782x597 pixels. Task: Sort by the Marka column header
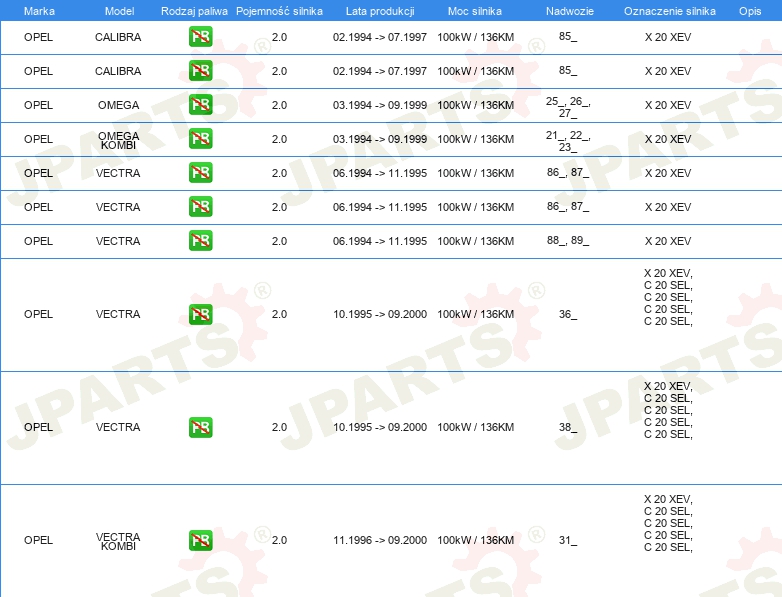pyautogui.click(x=39, y=11)
